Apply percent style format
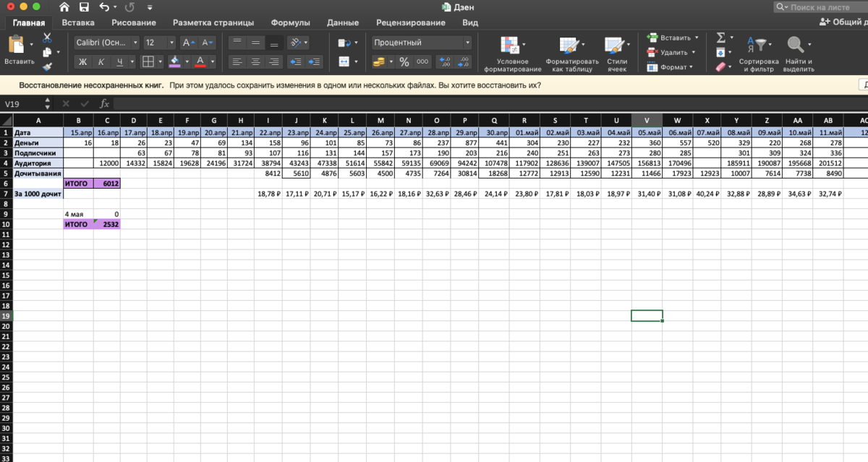Screen dimensions: 868x462 tap(404, 62)
